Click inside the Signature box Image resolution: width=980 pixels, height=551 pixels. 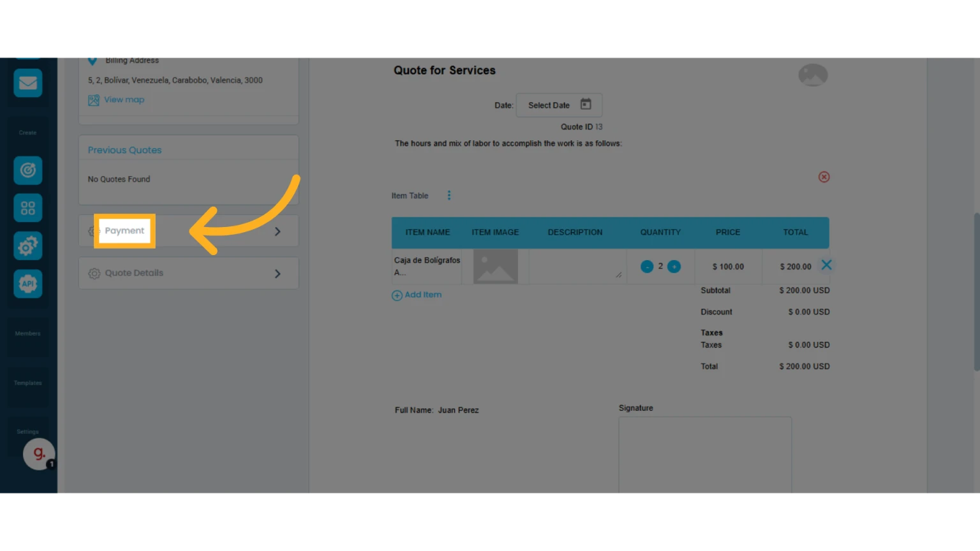tap(705, 454)
